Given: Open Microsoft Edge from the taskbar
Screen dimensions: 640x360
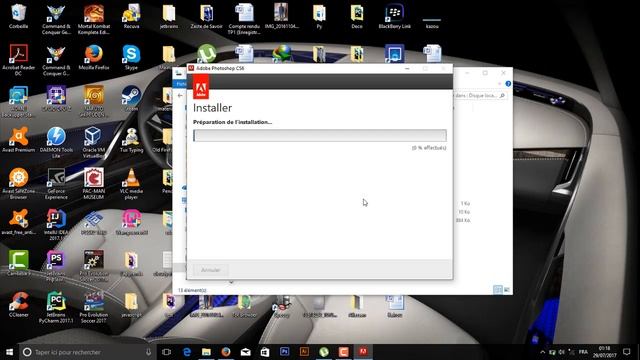Looking at the screenshot, I should coord(187,352).
